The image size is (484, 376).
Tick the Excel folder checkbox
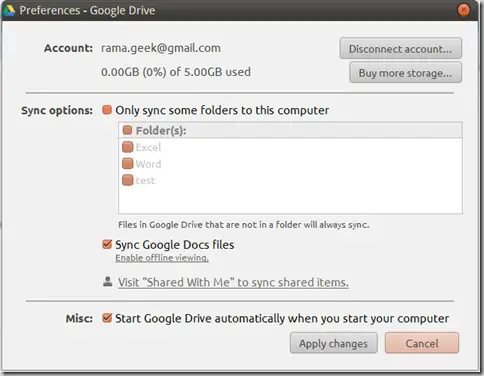(x=127, y=147)
